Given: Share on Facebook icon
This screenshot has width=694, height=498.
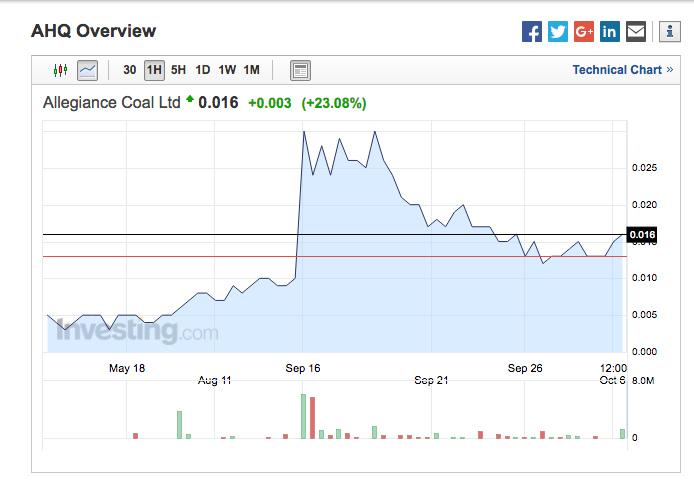Looking at the screenshot, I should pos(532,31).
